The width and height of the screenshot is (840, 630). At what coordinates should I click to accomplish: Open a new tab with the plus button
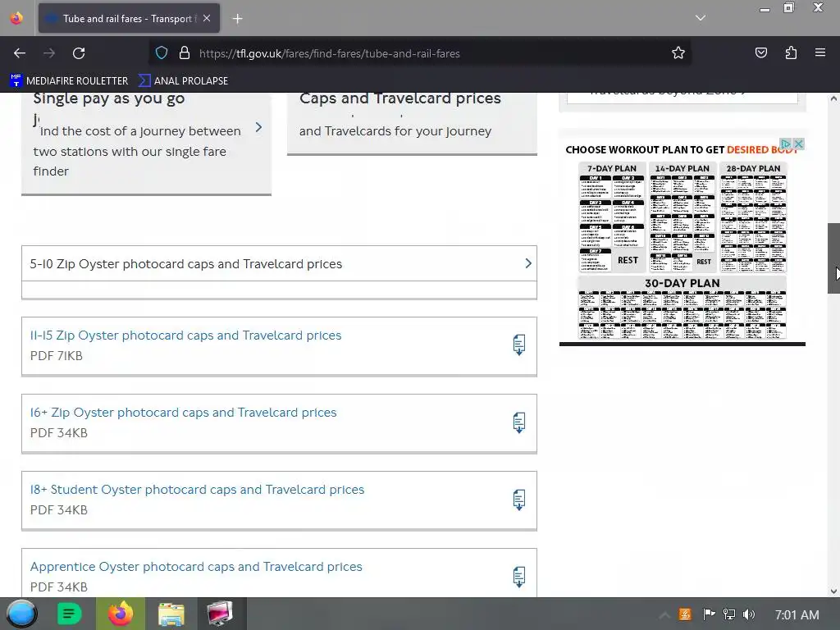coord(237,19)
